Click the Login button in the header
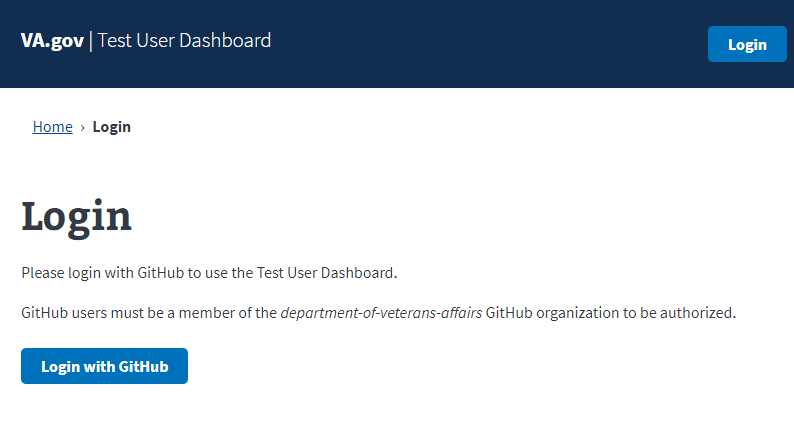 [746, 44]
